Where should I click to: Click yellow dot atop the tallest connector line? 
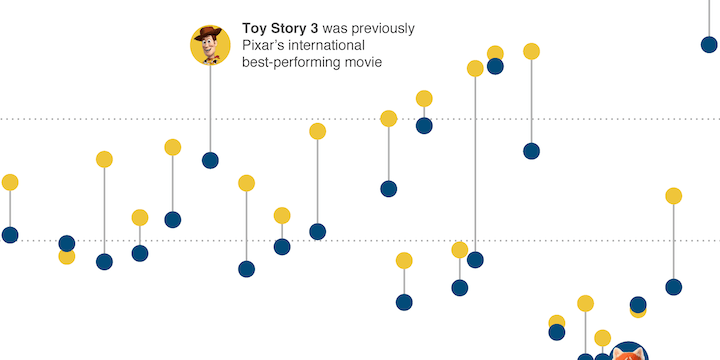tap(475, 68)
